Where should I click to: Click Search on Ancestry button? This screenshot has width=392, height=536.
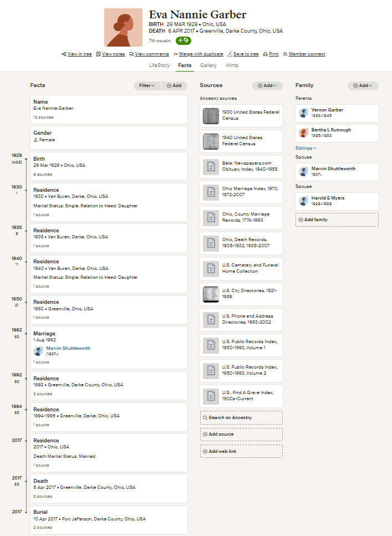pos(241,417)
